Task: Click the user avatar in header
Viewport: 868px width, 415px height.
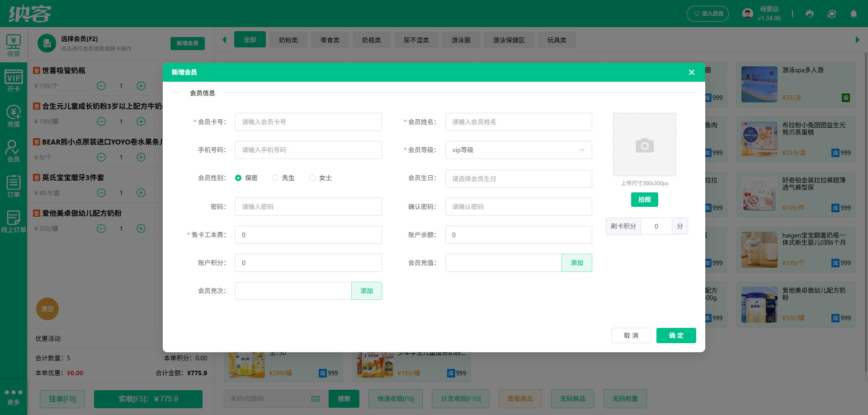Action: 748,14
